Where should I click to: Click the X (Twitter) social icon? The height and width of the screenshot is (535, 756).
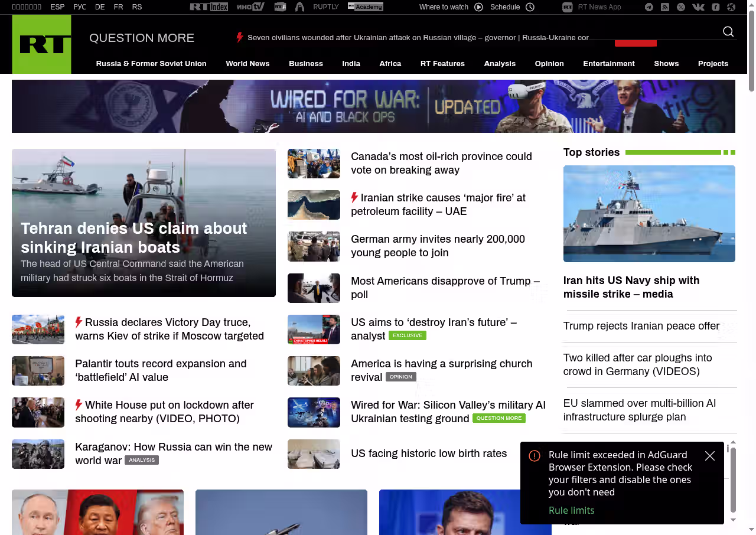click(x=681, y=7)
